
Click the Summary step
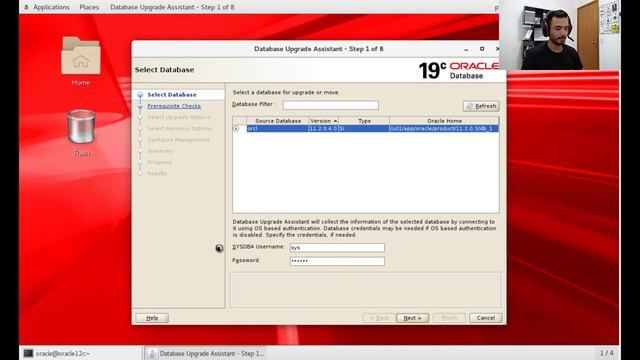pos(160,151)
